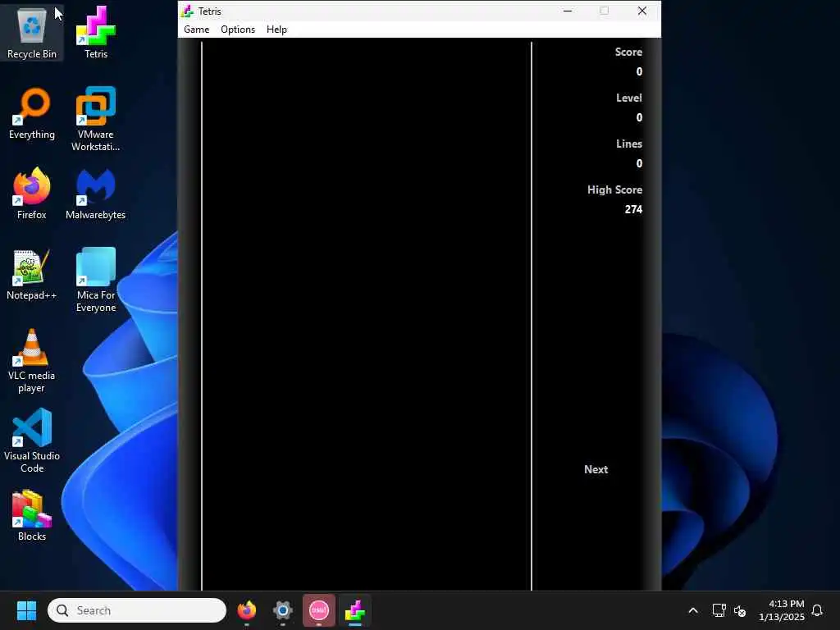Select the Blocks desktop shortcut
The image size is (840, 630).
(x=32, y=515)
